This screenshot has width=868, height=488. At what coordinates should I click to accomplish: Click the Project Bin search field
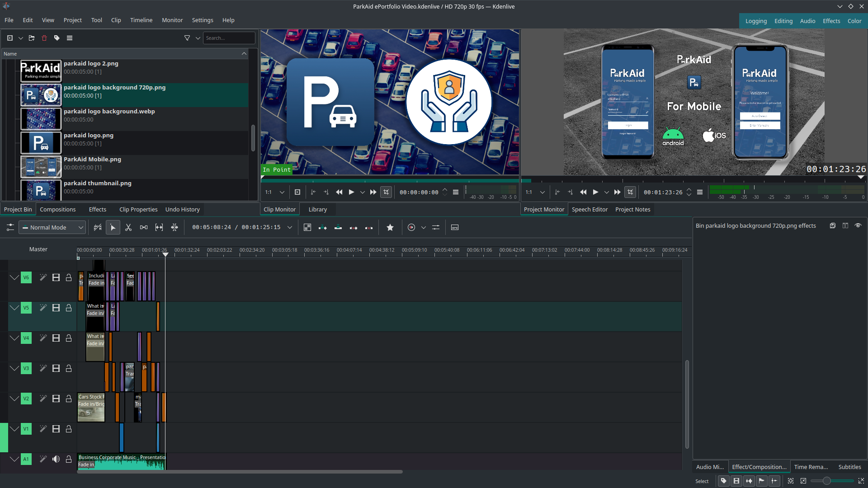[229, 38]
